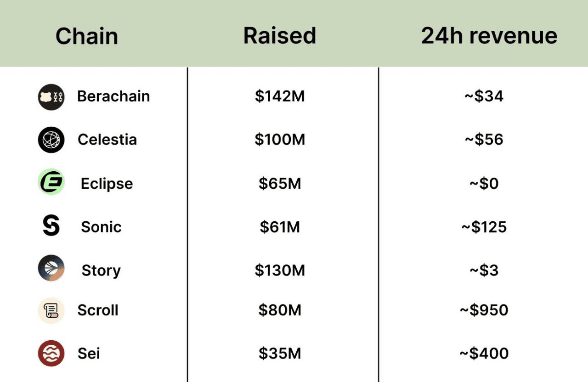This screenshot has width=588, height=382.
Task: Click the red Sei wave logo icon
Action: [x=51, y=353]
